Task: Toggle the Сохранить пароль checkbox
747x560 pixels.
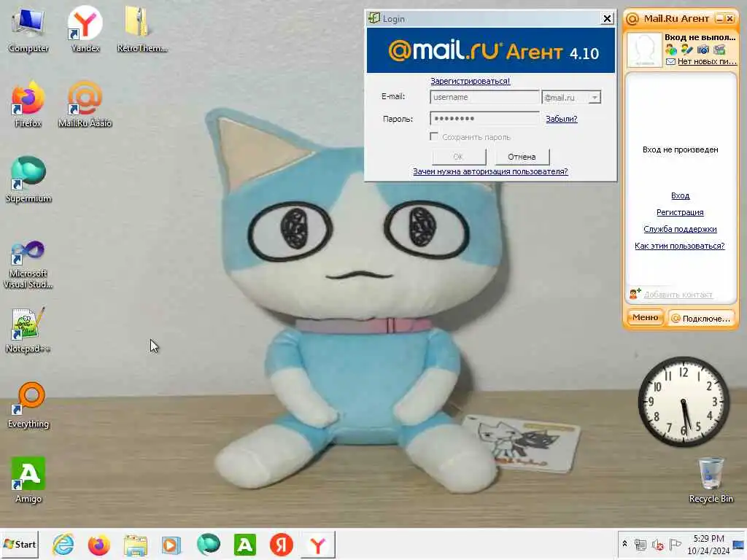Action: (x=434, y=136)
